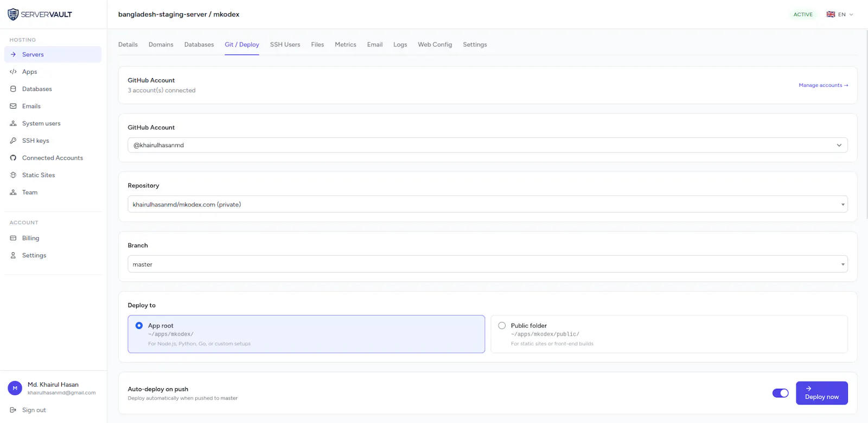
Task: Click the Emails envelope icon
Action: (x=13, y=106)
